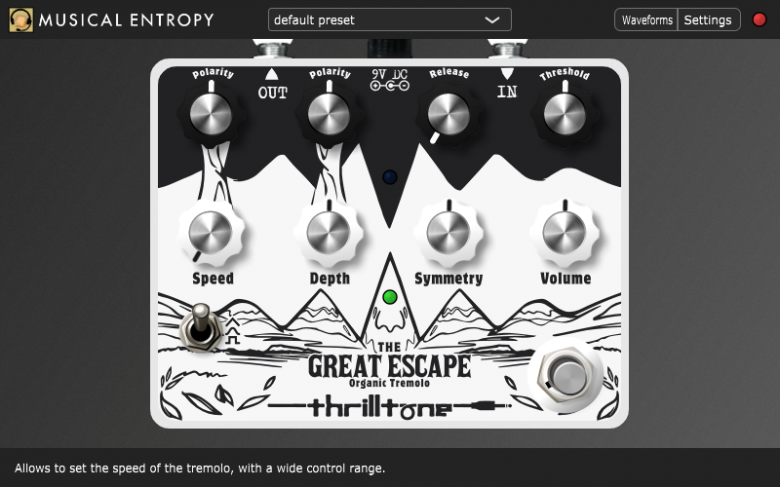Click the Release knob

449,113
